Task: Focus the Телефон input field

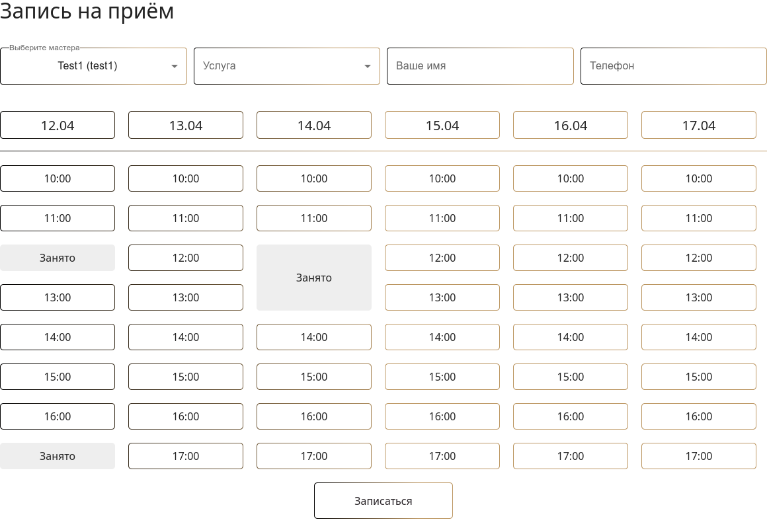Action: (x=673, y=66)
